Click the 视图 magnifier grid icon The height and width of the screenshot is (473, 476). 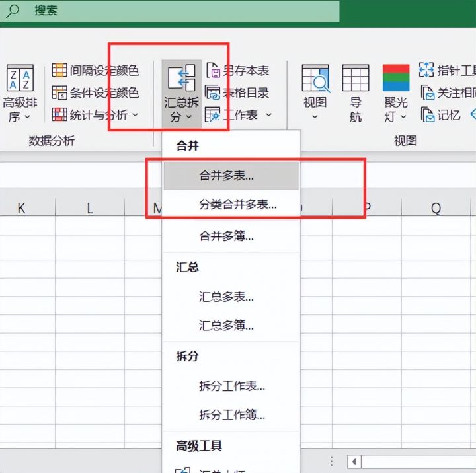pyautogui.click(x=315, y=78)
